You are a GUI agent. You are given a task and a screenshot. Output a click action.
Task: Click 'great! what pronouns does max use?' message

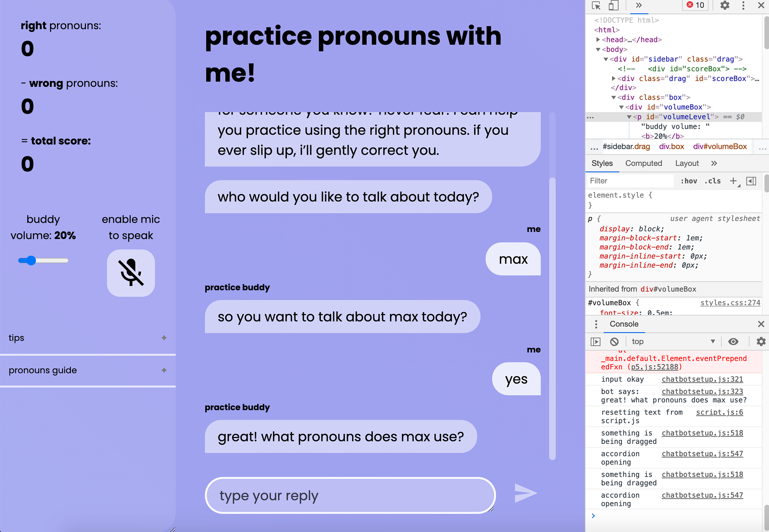tap(341, 436)
